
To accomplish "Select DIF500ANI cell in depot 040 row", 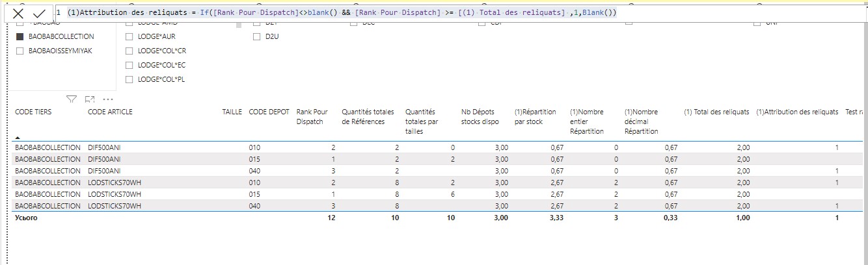I will pos(104,171).
